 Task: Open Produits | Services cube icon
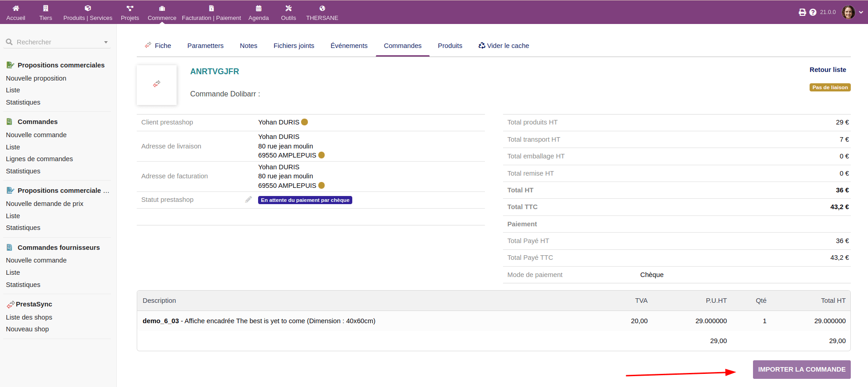88,8
